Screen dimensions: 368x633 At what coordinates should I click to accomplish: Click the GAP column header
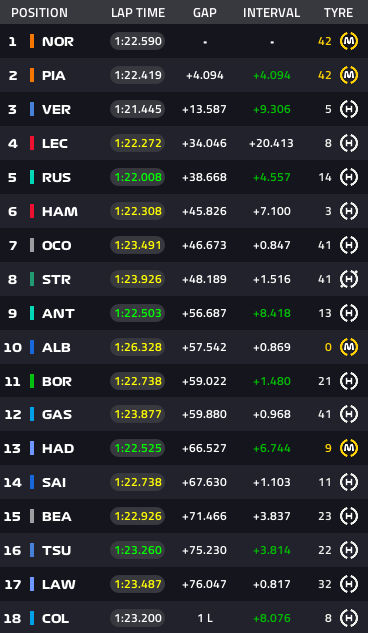(205, 13)
